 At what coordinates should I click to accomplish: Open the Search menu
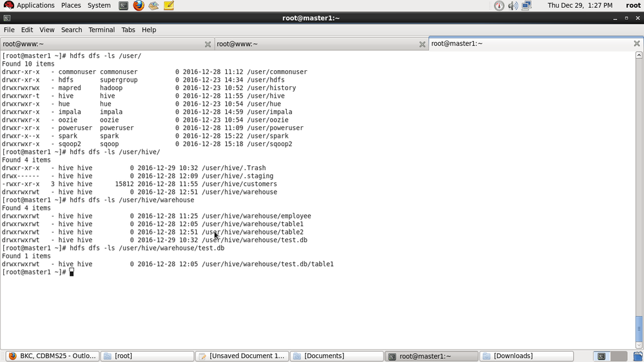point(72,30)
